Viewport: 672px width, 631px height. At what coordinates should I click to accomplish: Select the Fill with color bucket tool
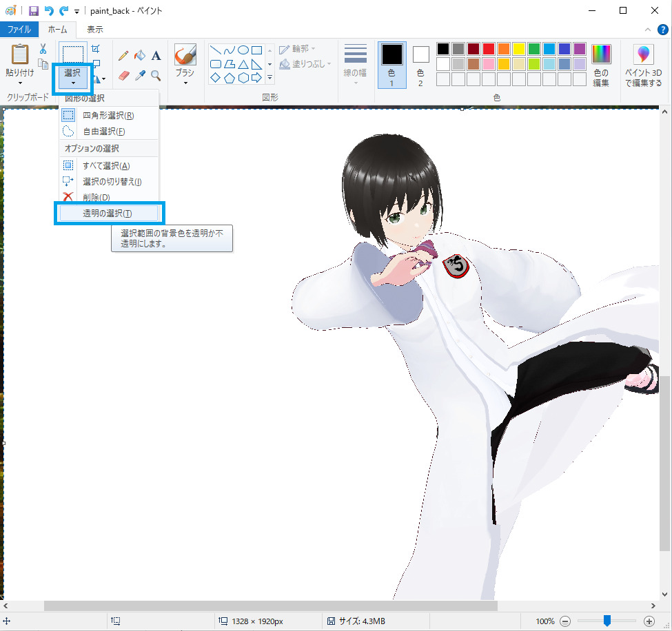[x=140, y=55]
